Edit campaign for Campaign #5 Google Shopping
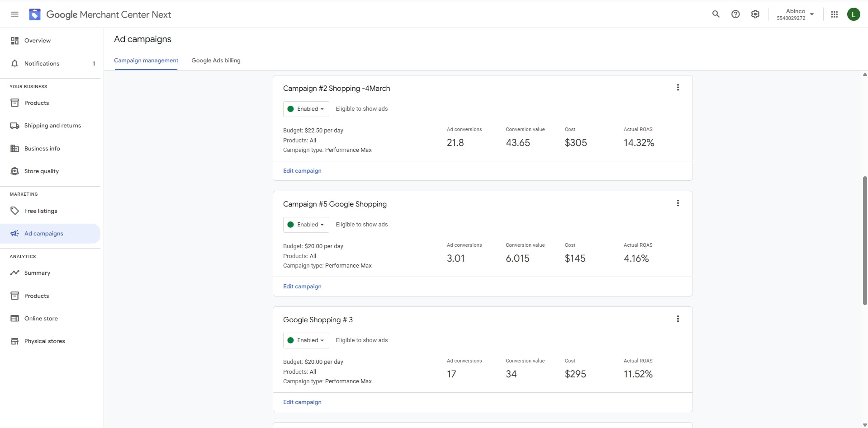Screen dimensions: 868x428 click(x=302, y=287)
